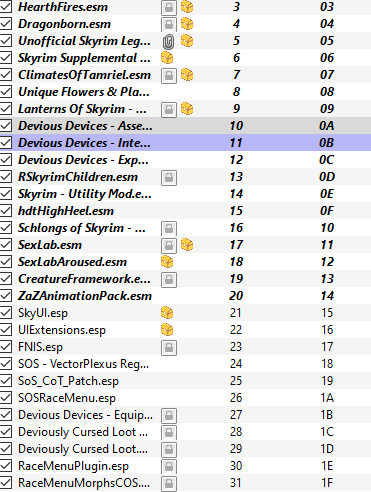The width and height of the screenshot is (371, 492).
Task: Select the CreatureFramework.e... plugin name
Action: point(84,279)
